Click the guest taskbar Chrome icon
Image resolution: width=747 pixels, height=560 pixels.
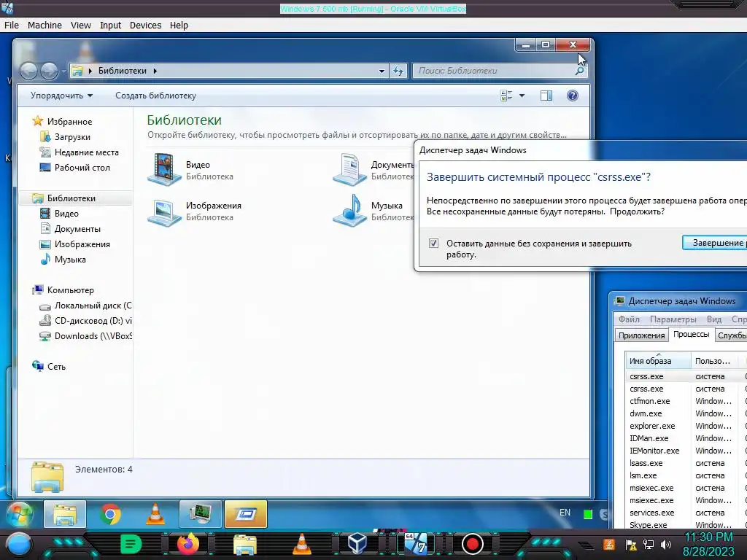110,514
